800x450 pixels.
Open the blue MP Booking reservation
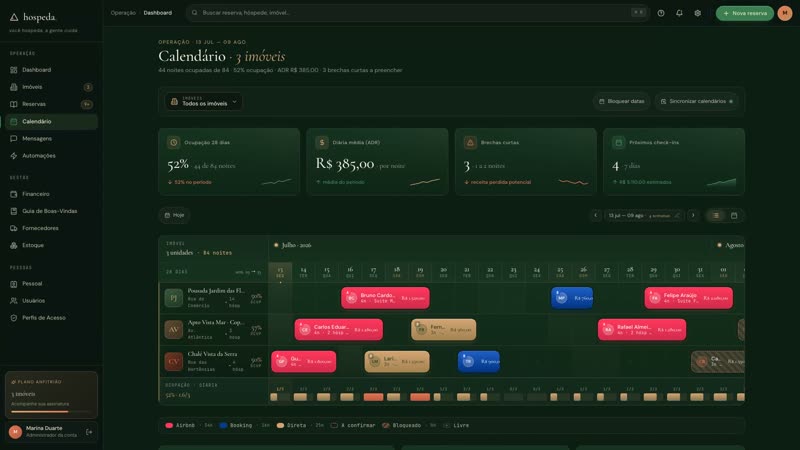(x=572, y=298)
